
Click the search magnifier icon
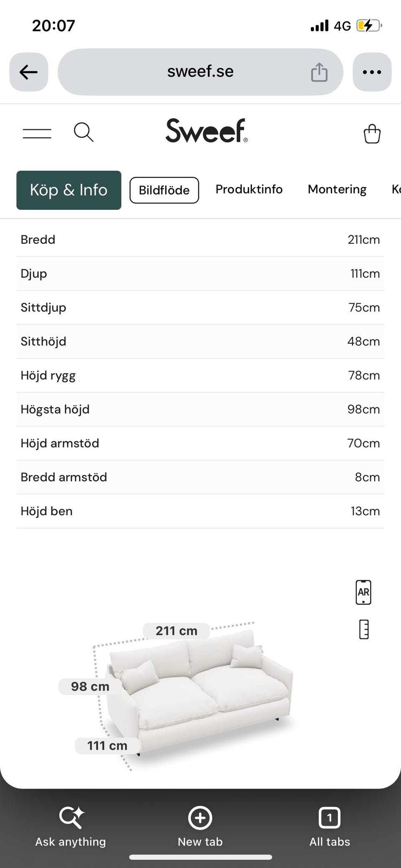[x=84, y=132]
